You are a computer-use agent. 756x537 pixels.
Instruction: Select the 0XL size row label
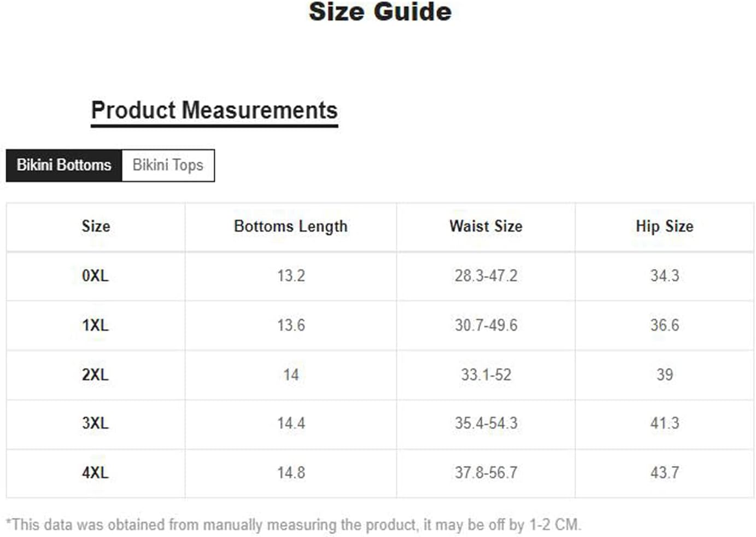click(x=96, y=276)
